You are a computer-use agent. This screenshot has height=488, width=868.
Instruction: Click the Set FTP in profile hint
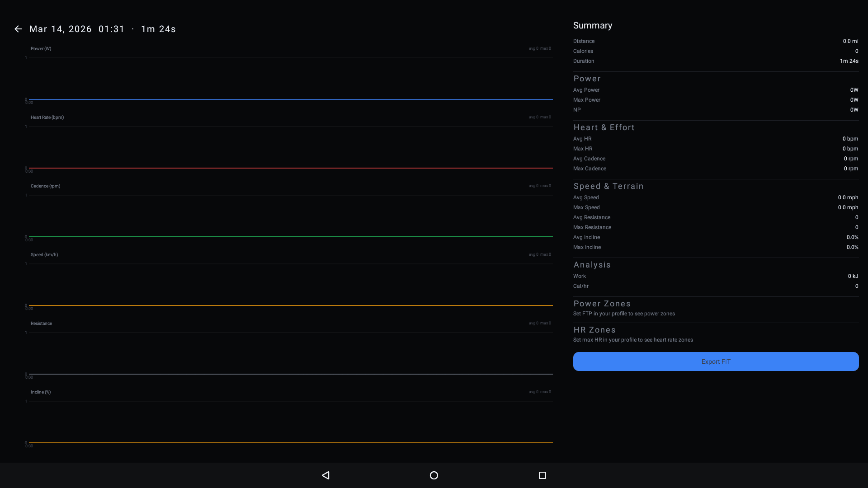(x=623, y=314)
